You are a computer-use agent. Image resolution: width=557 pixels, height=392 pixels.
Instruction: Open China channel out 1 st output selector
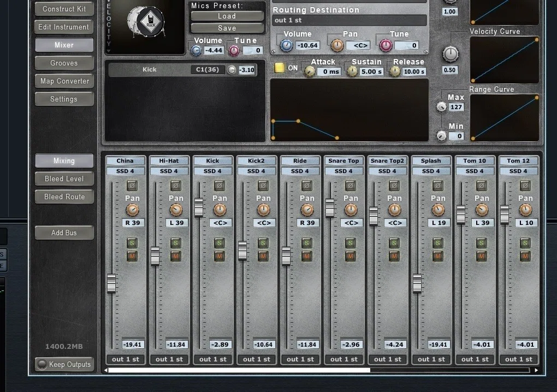coord(126,359)
